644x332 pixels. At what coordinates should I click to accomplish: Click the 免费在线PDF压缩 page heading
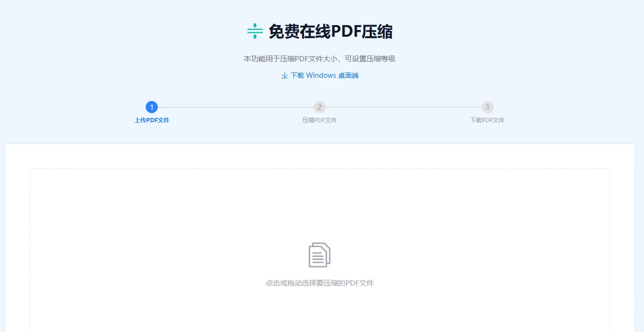point(330,32)
